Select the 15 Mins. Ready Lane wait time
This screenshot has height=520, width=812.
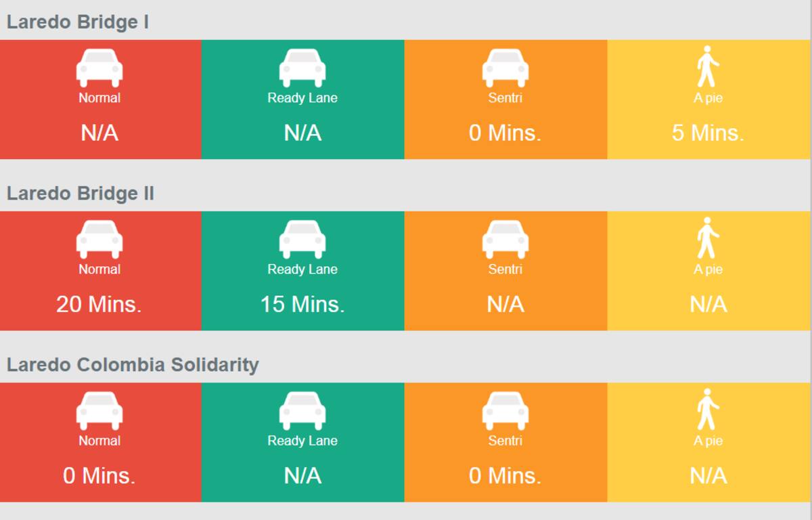point(302,305)
